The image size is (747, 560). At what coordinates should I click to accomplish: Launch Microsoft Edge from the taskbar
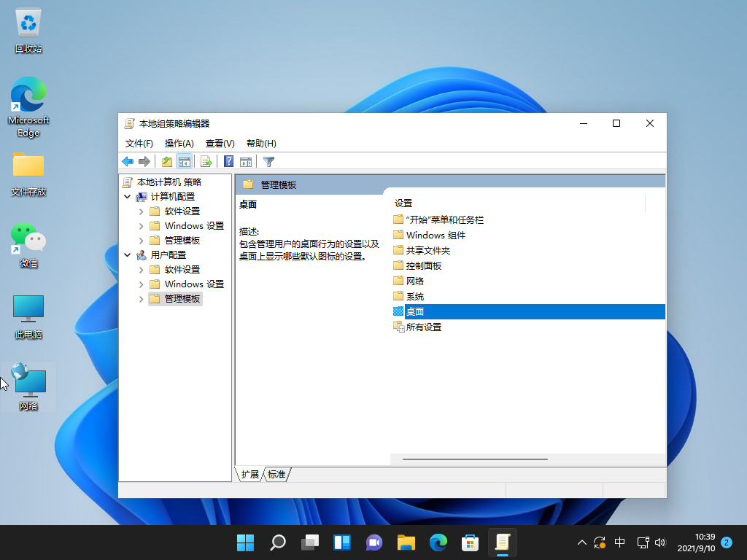click(438, 542)
